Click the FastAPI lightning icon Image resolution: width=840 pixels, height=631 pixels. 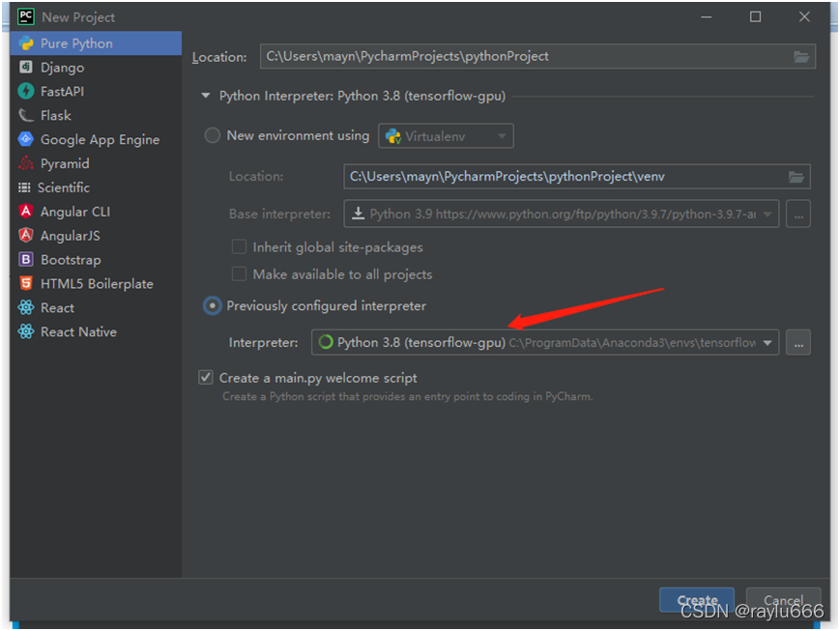tap(26, 91)
